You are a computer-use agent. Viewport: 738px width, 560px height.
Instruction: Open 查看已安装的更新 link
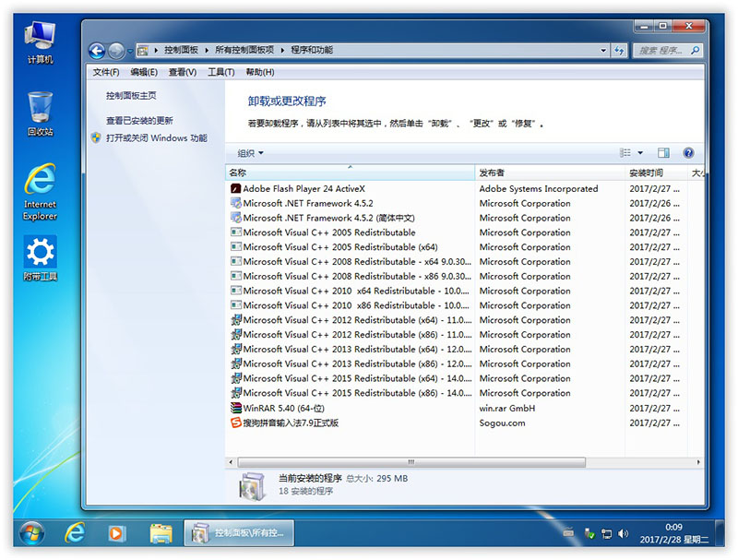(139, 121)
